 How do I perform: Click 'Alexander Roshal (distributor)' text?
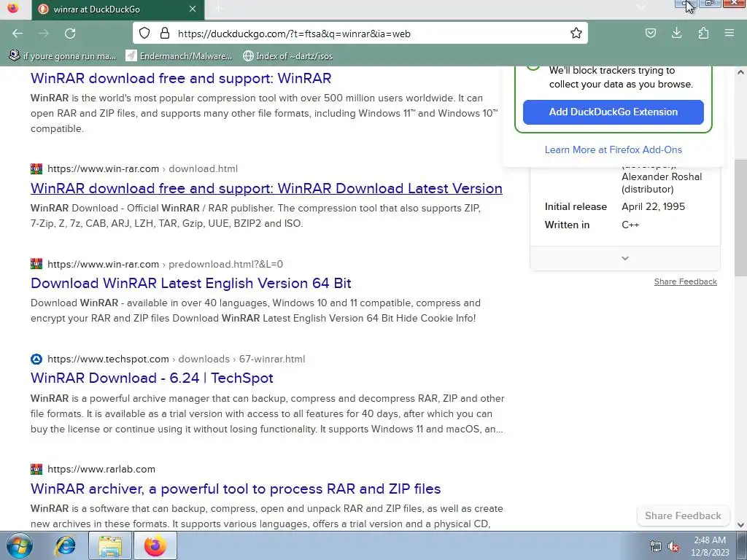point(662,183)
